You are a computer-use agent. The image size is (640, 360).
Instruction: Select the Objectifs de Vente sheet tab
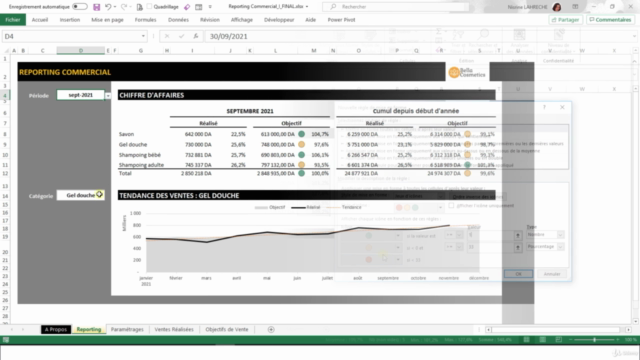(x=227, y=329)
